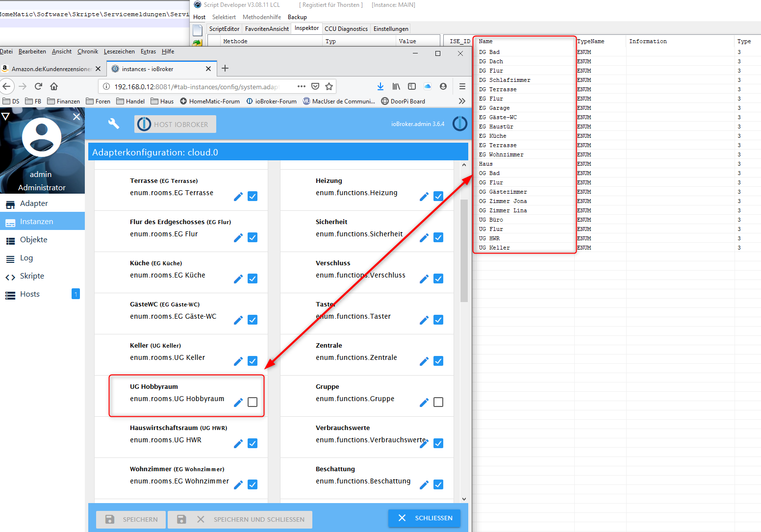Click the ioBroker power logo icon
Screen dimensions: 761x532
(459, 124)
